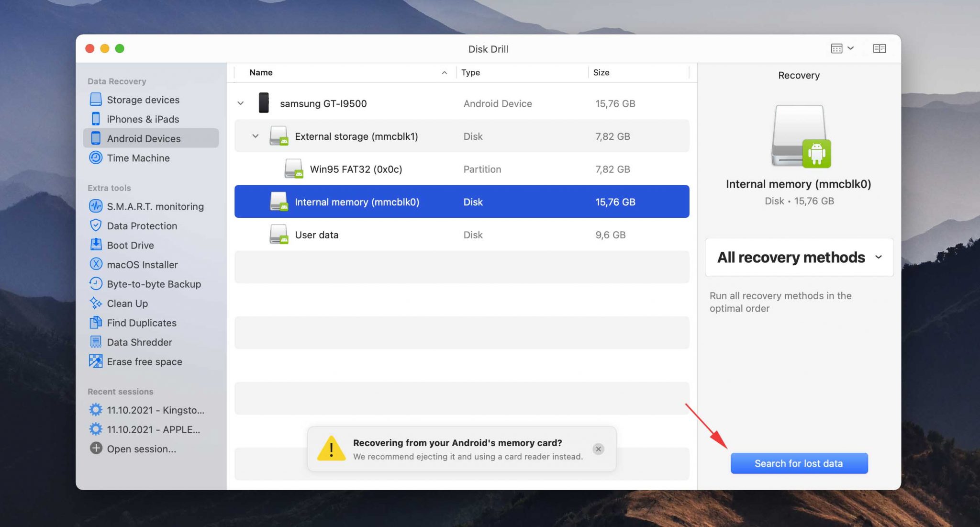Image resolution: width=980 pixels, height=527 pixels.
Task: Open the 11.10.2021 - APPLE... recent session
Action: point(151,429)
